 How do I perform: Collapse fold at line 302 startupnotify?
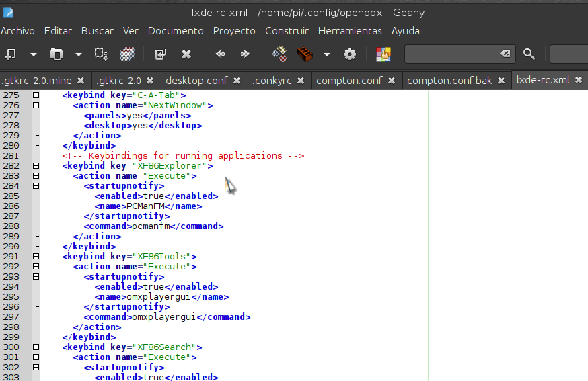[36, 367]
